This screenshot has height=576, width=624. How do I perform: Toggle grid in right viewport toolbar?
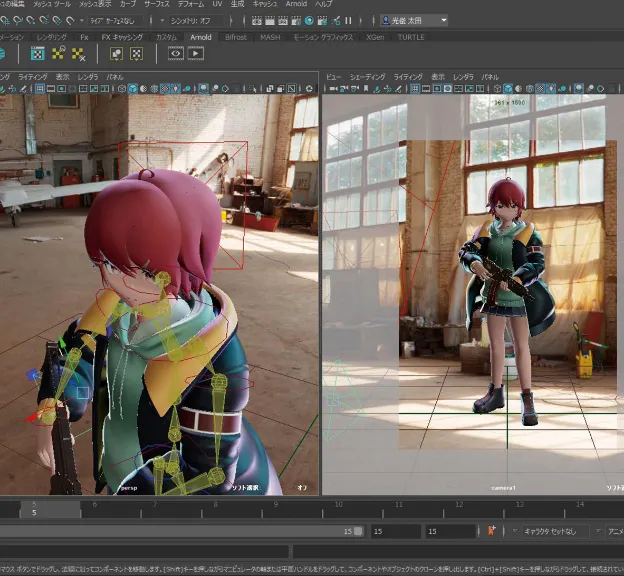point(415,89)
